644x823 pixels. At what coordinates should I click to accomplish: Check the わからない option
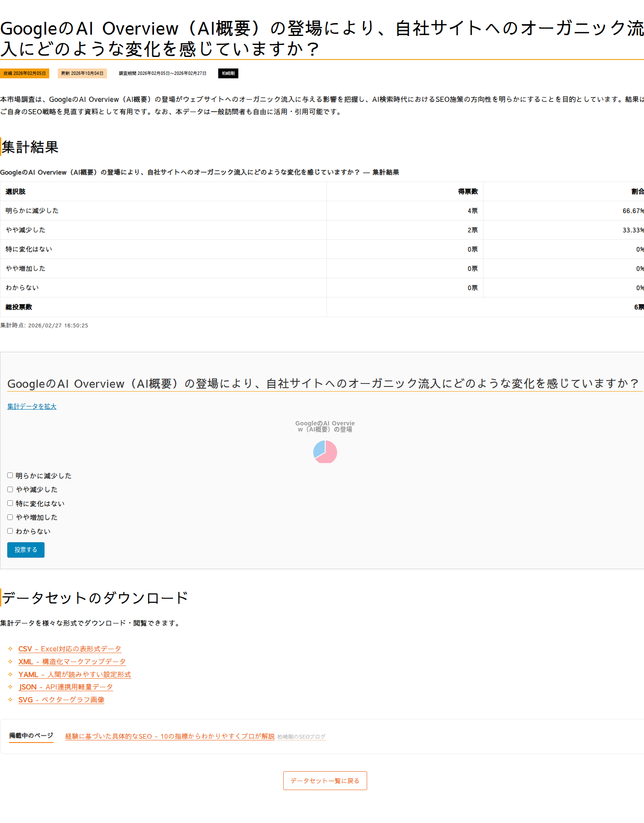(x=10, y=531)
